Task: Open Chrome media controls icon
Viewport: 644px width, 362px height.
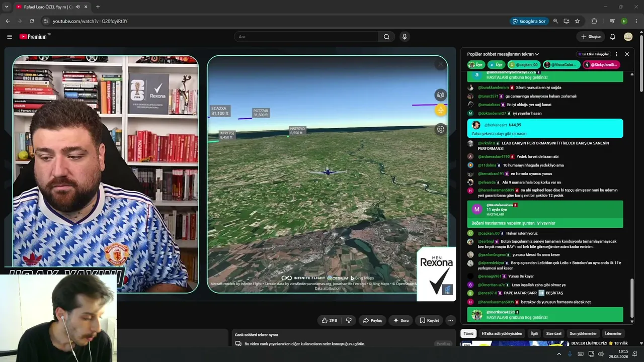Action: 612,21
